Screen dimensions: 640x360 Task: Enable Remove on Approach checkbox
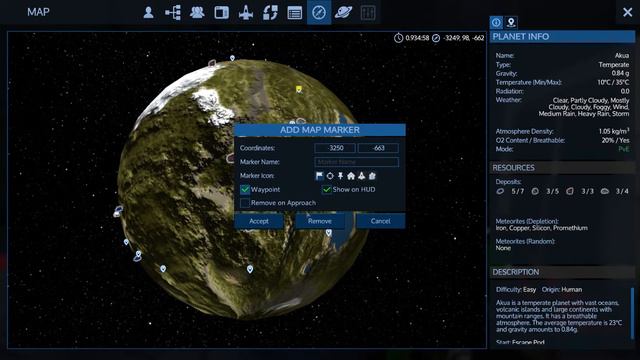[245, 203]
